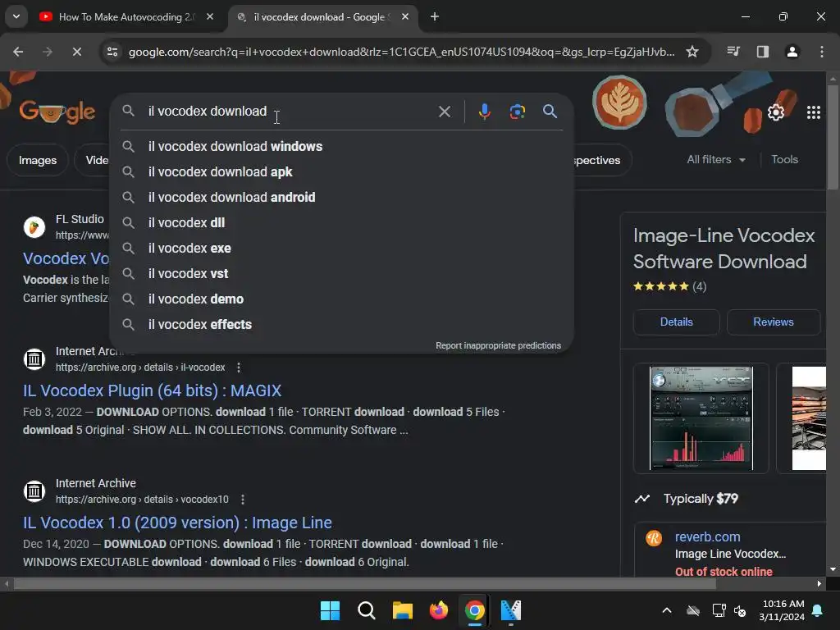Submit search with magnifier button

550,112
